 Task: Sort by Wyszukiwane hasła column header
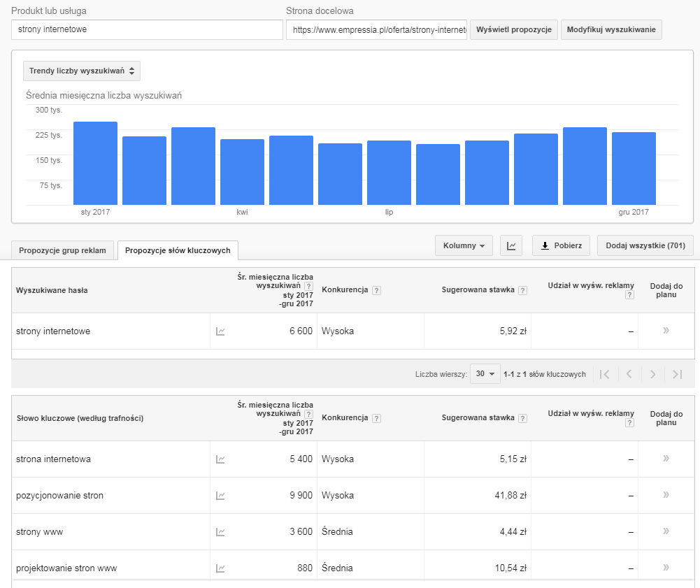[52, 290]
